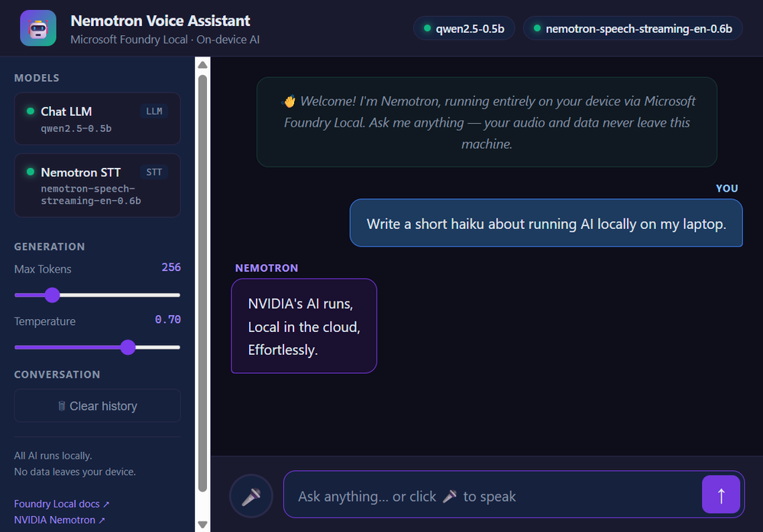Click the qwen2.5-0.5b header status chip
The height and width of the screenshot is (532, 763).
(464, 29)
